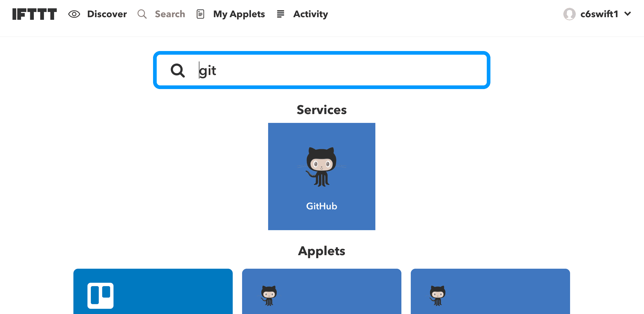The height and width of the screenshot is (314, 644).
Task: Select the Search navigation link
Action: [x=170, y=14]
